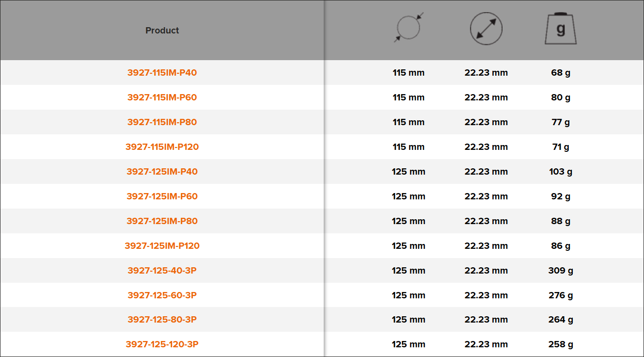Click 125 mm in the 3927-125-60-3P row

click(x=408, y=295)
